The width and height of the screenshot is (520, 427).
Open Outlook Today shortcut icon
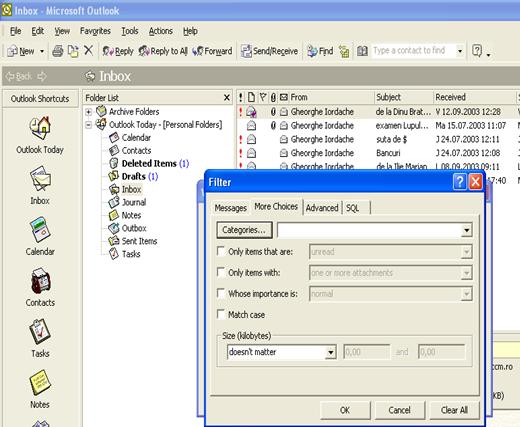(x=40, y=128)
